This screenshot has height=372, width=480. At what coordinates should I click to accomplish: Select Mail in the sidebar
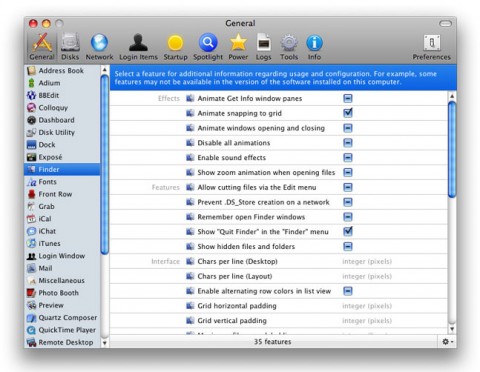(x=62, y=268)
